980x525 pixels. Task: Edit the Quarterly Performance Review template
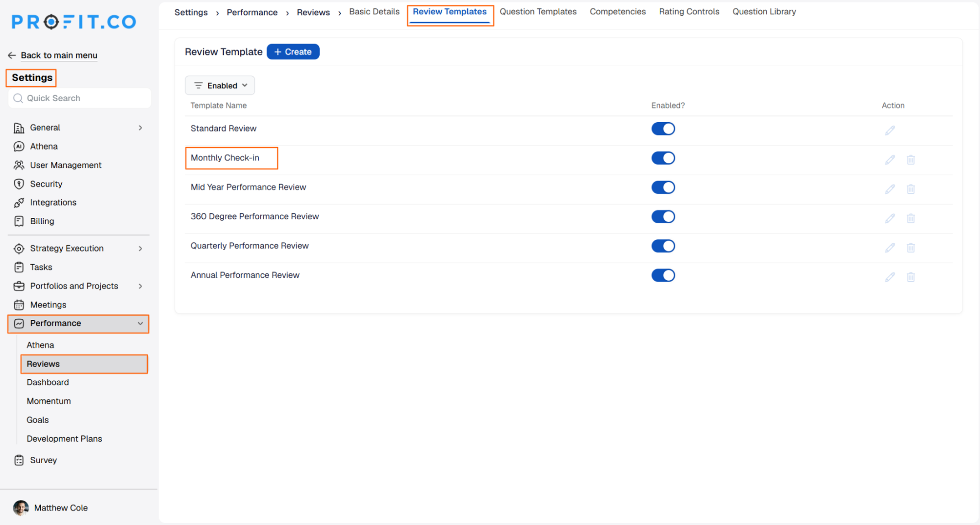coord(890,248)
